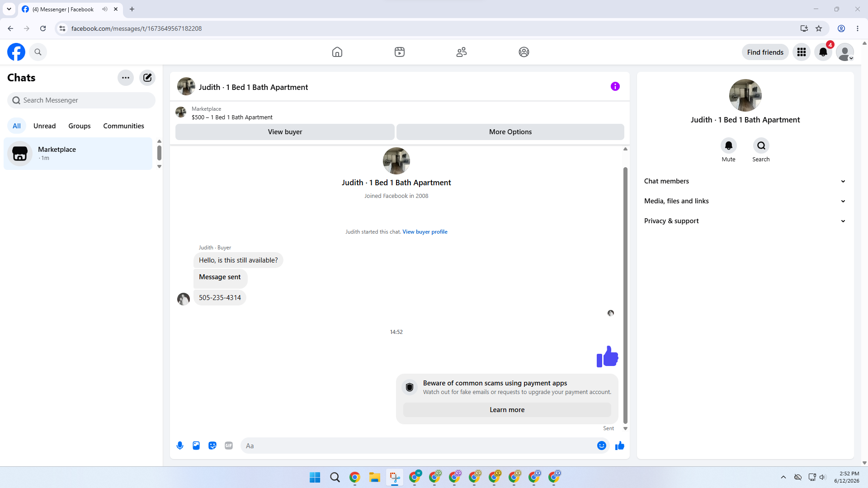Open the Chats options three-dot menu
This screenshot has height=488, width=868.
[126, 78]
